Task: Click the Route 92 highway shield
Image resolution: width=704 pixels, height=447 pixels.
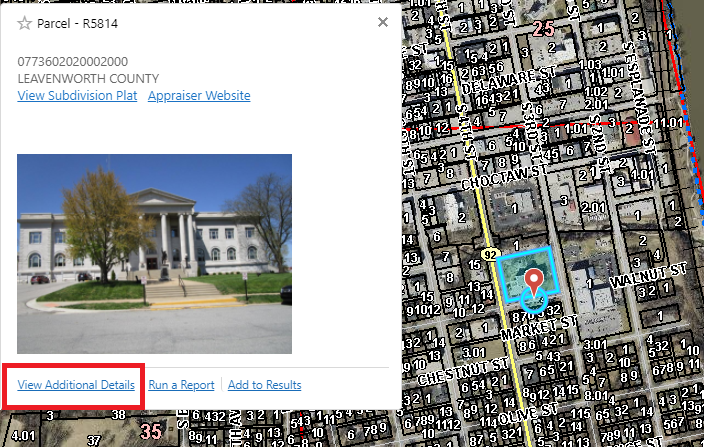Action: click(x=490, y=255)
